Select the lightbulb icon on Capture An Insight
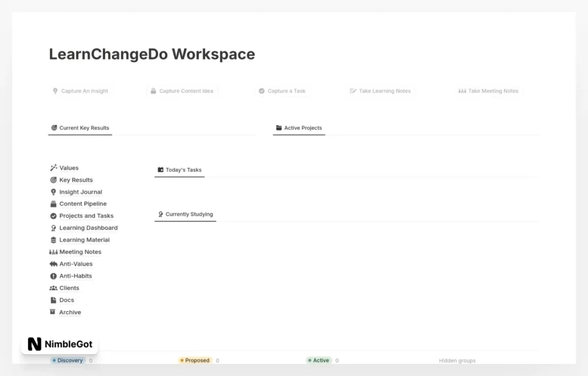 pyautogui.click(x=55, y=91)
